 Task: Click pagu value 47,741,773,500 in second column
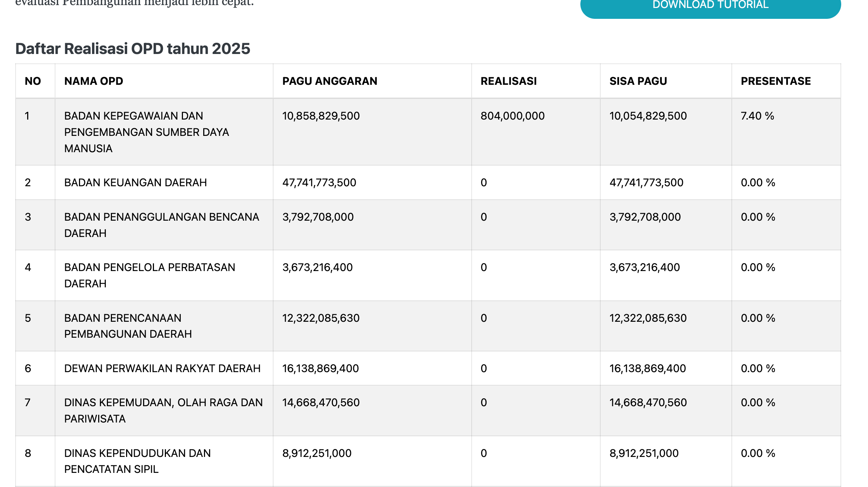click(319, 182)
